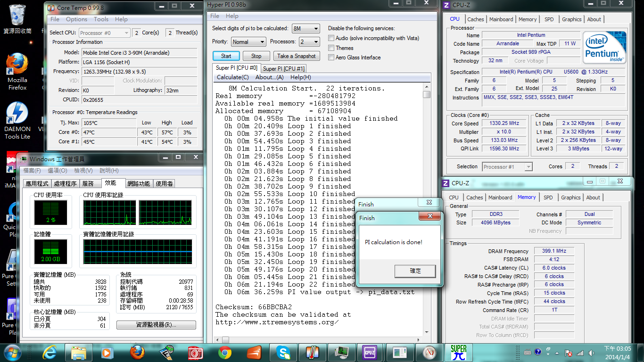Open the gauge dial taskbar icon
The image size is (644, 362).
point(429,352)
